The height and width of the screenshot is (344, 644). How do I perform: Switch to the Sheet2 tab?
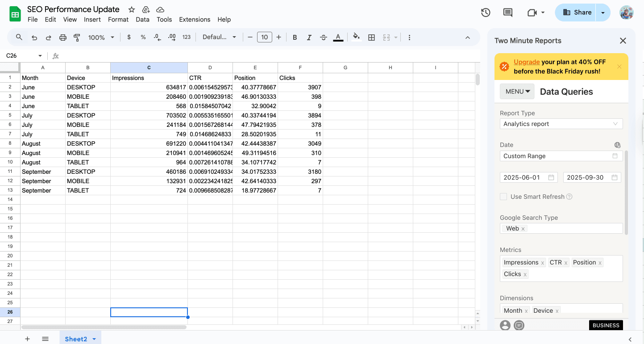pos(77,339)
